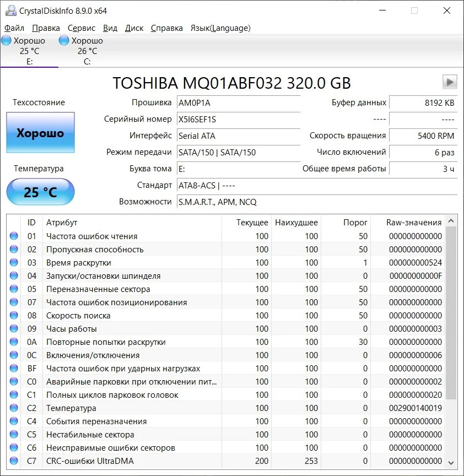Click text Полных циклов парковок головок
The width and height of the screenshot is (464, 476).
(x=112, y=395)
